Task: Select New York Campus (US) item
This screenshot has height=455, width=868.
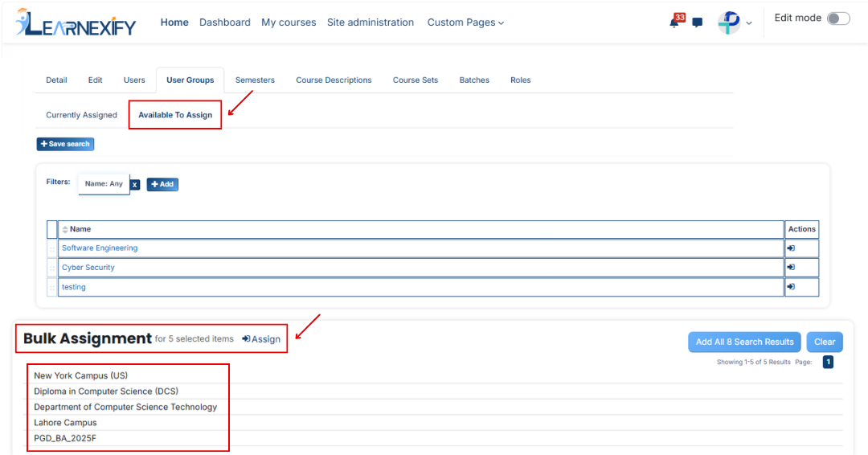Action: (x=81, y=375)
